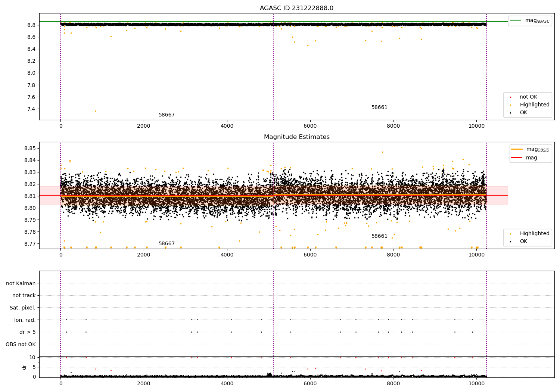This screenshot has height=392, width=560.
Task: Click the rotated "dr" y-axis label
Action: [x=24, y=367]
